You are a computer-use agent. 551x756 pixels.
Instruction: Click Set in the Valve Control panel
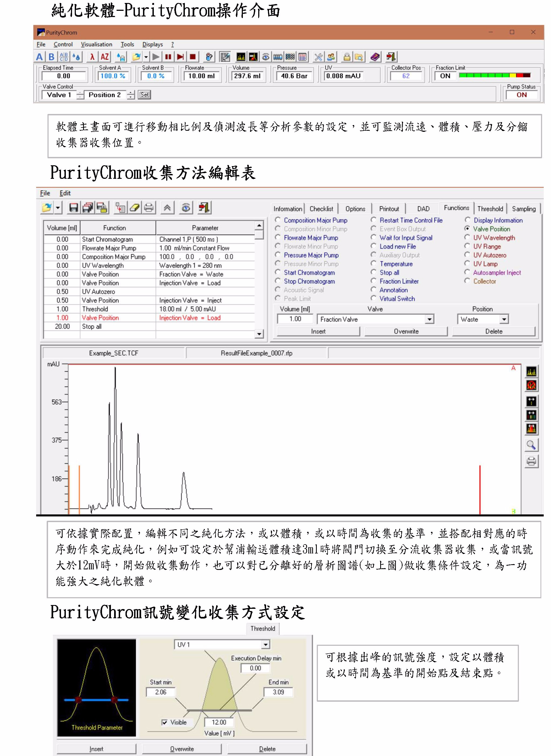pos(144,95)
